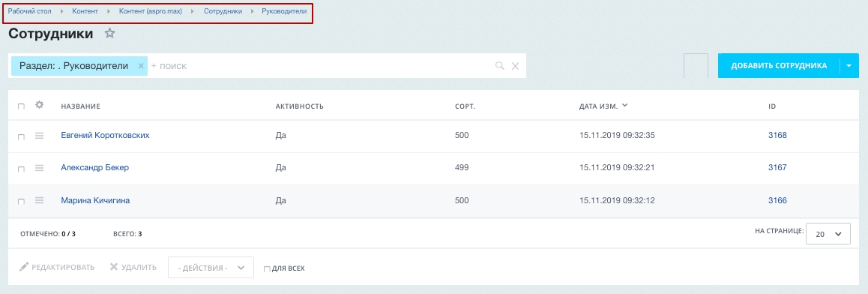This screenshot has height=294, width=868.
Task: Open Евгений Коротковских employee link
Action: pos(105,135)
